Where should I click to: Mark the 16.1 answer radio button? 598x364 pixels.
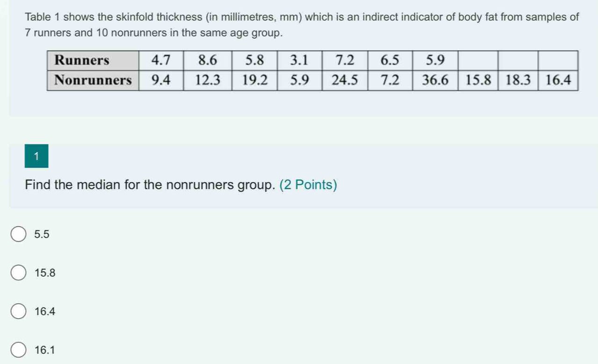[x=18, y=350]
